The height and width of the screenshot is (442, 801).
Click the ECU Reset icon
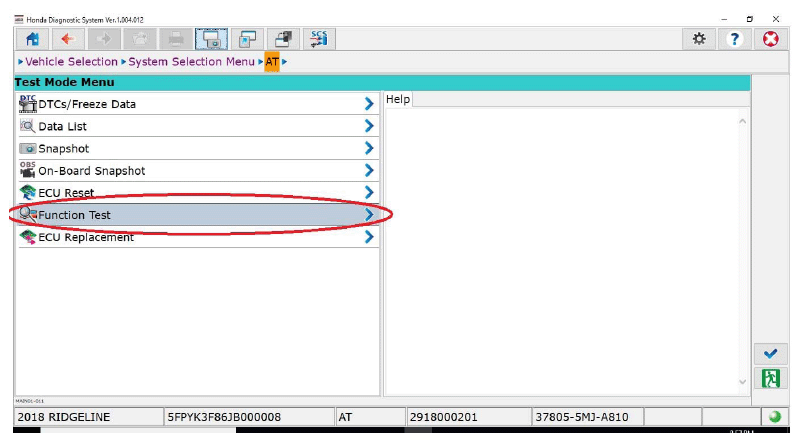28,193
